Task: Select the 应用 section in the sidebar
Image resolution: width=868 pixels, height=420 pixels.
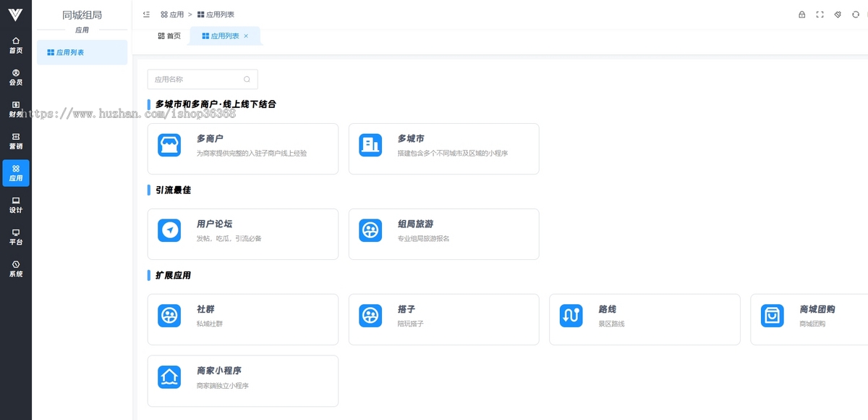Action: [16, 173]
